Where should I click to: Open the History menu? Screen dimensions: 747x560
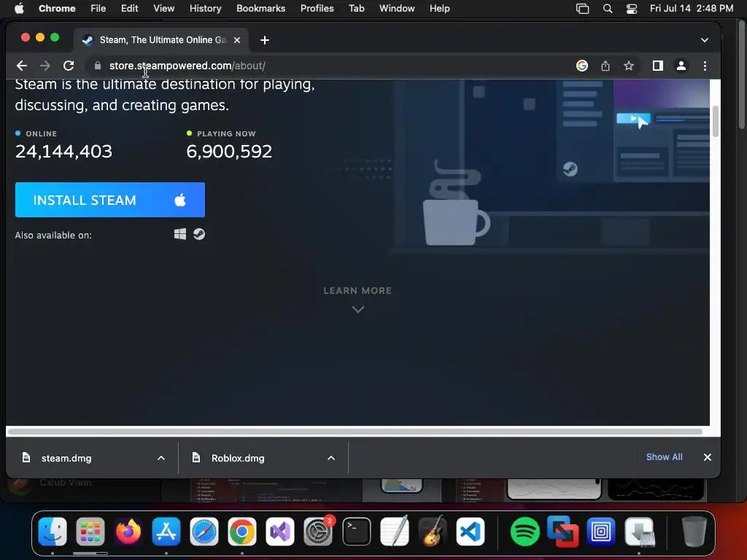(x=205, y=9)
